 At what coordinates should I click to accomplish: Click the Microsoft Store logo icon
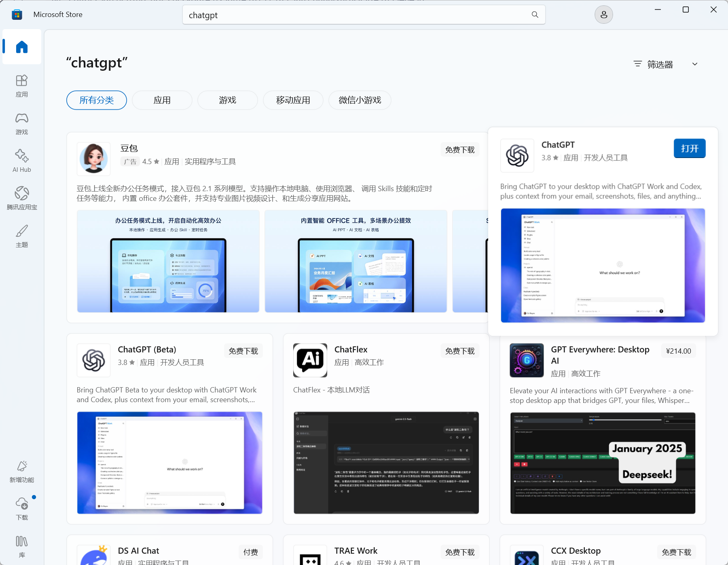[x=17, y=15]
